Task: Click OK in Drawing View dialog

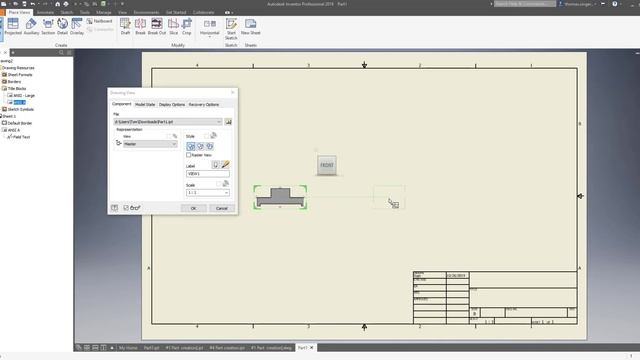Action: tap(193, 208)
